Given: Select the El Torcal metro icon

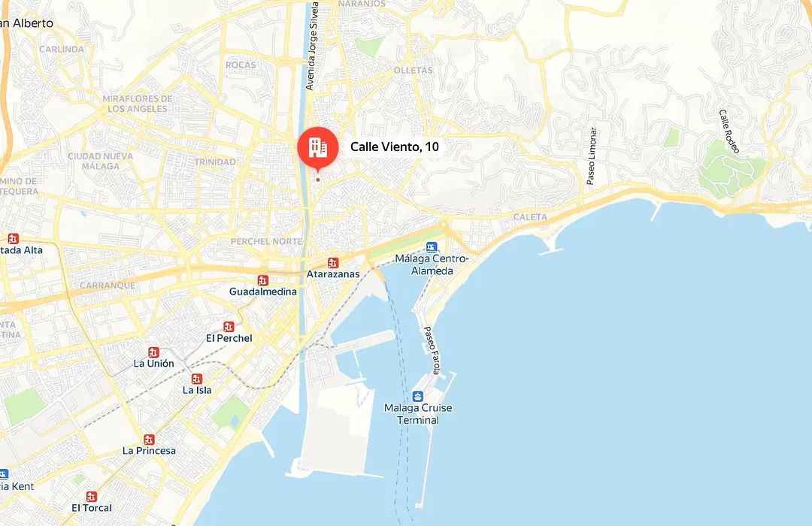Looking at the screenshot, I should pos(92,497).
